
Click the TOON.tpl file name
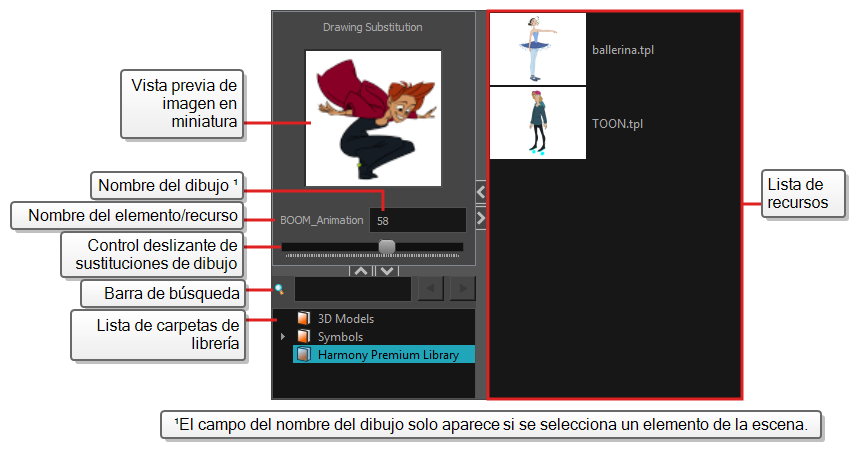[x=617, y=124]
